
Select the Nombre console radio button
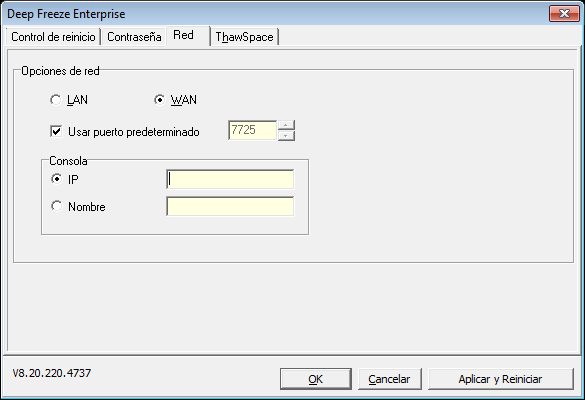point(56,206)
